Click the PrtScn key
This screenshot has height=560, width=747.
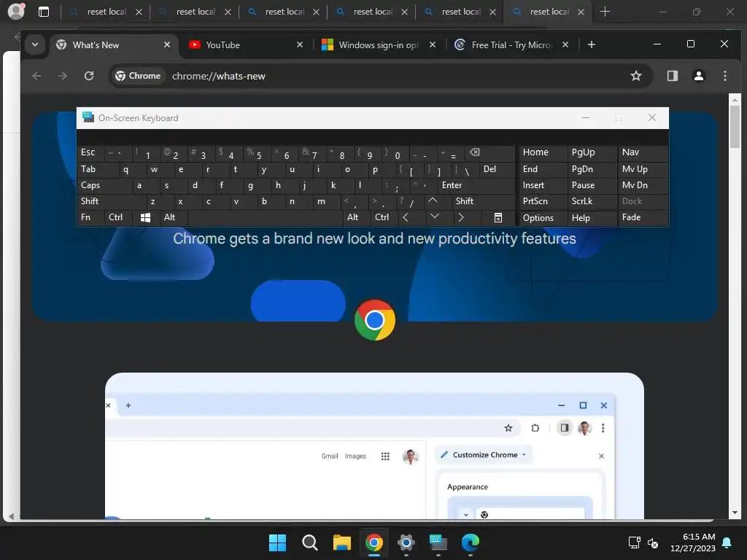543,201
